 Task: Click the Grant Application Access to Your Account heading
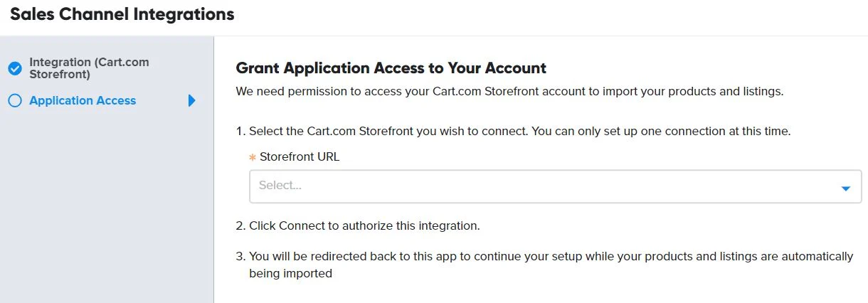coord(391,68)
